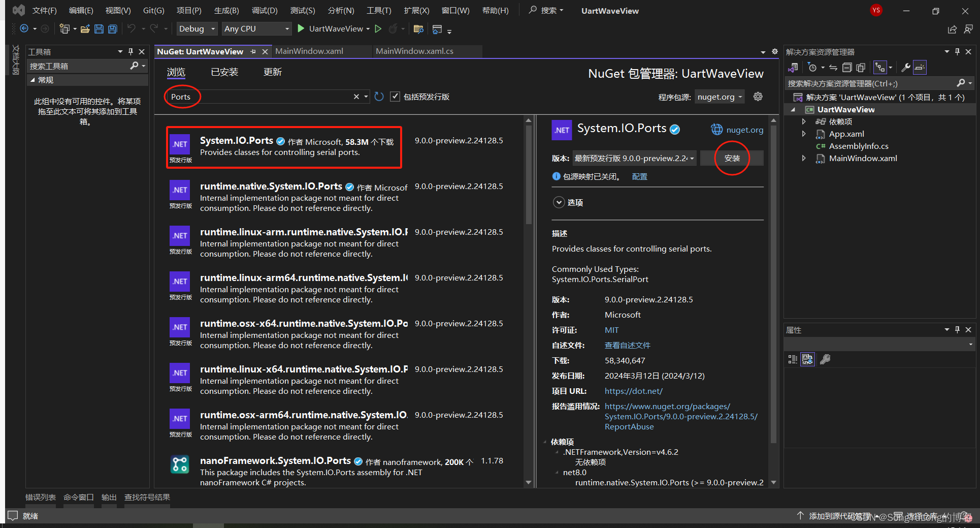Viewport: 980px width, 528px height.
Task: Click the Live Share icon at top right
Action: [x=952, y=29]
